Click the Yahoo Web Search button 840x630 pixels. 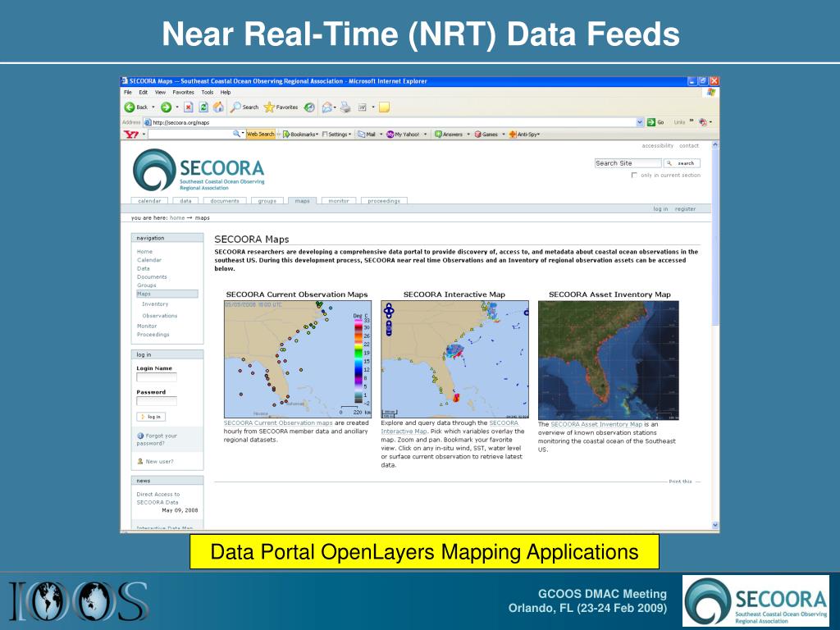tap(260, 135)
